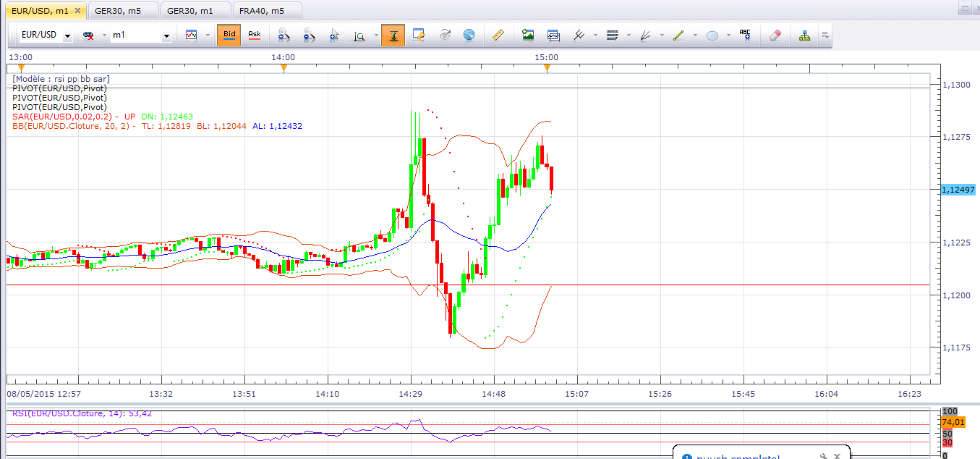Toggle the Ask price button
Image resolution: width=980 pixels, height=459 pixels.
tap(255, 35)
